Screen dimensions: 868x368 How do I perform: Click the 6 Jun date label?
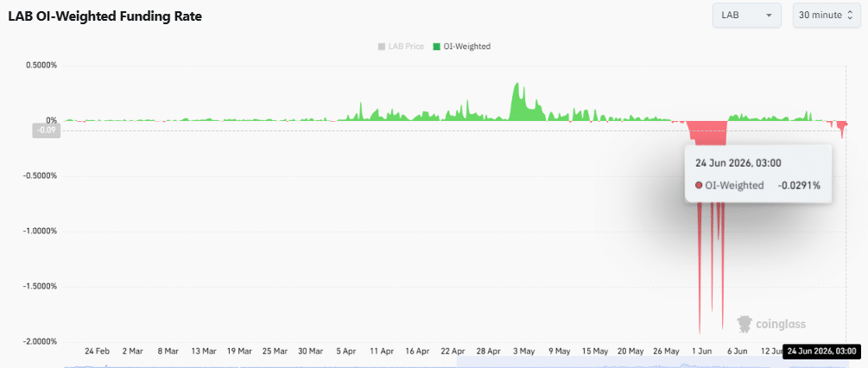tap(738, 351)
